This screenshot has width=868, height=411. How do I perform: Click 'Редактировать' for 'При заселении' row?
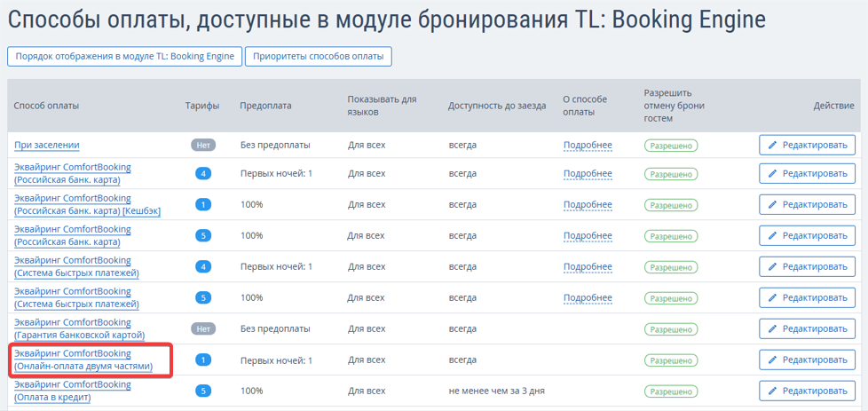coord(807,145)
